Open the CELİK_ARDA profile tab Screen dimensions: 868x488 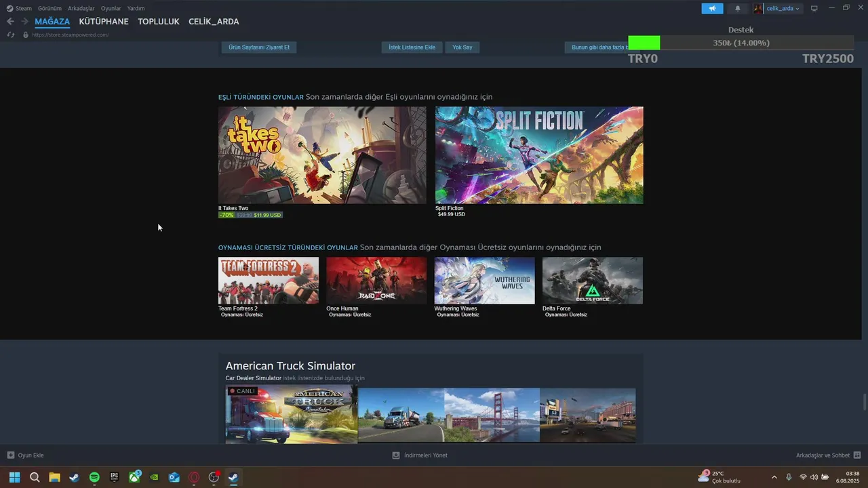tap(214, 22)
